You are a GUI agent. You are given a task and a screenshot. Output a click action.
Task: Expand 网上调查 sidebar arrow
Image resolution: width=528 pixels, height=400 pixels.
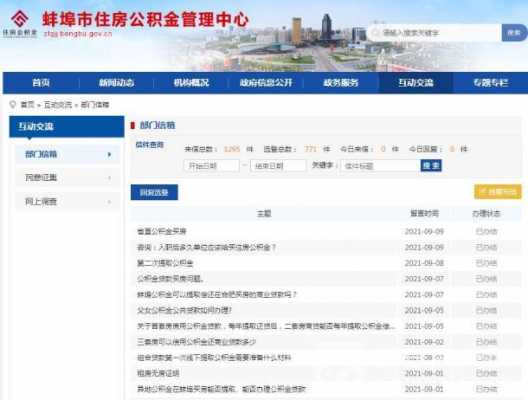click(109, 202)
